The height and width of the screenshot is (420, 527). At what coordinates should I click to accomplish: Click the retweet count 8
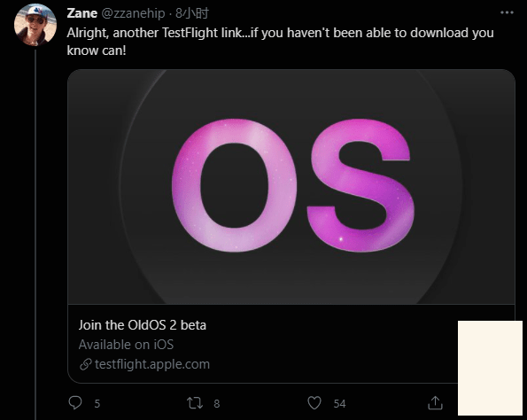click(x=217, y=403)
